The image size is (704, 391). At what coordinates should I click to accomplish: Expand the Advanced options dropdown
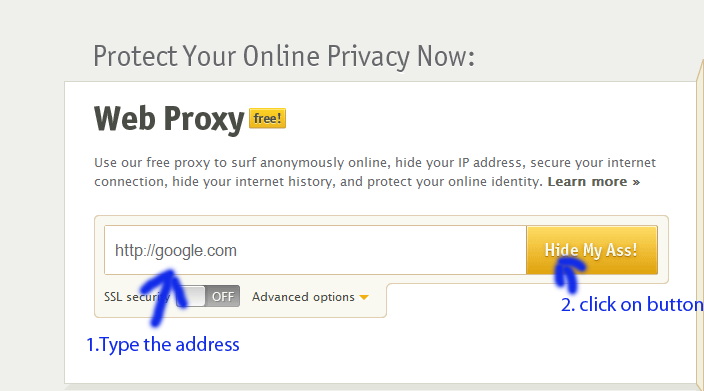pyautogui.click(x=310, y=297)
